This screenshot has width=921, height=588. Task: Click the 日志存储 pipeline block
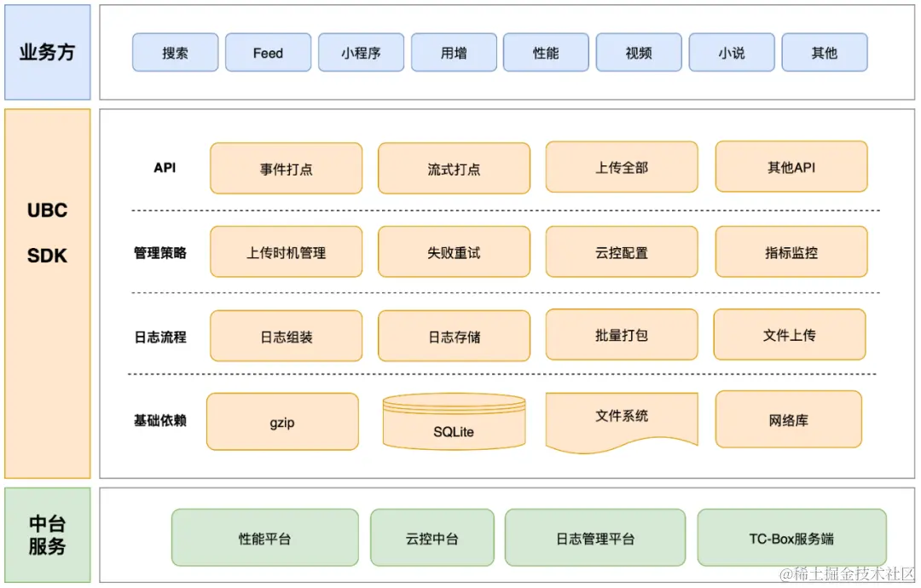(x=454, y=335)
